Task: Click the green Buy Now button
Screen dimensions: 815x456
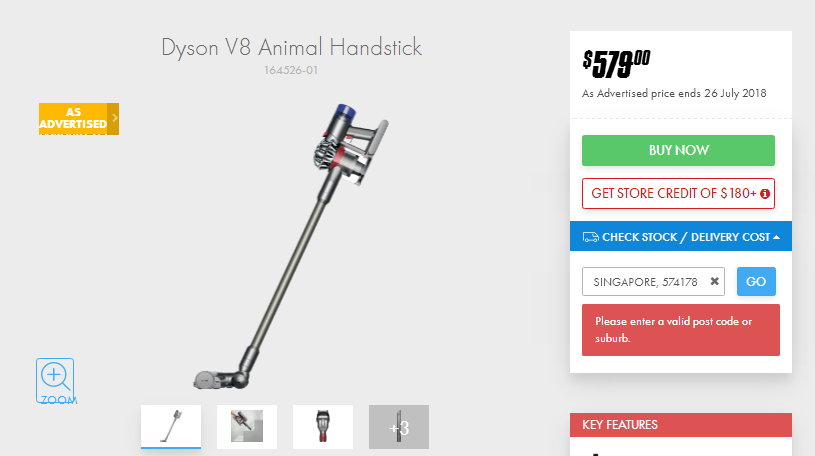Action: [x=678, y=150]
